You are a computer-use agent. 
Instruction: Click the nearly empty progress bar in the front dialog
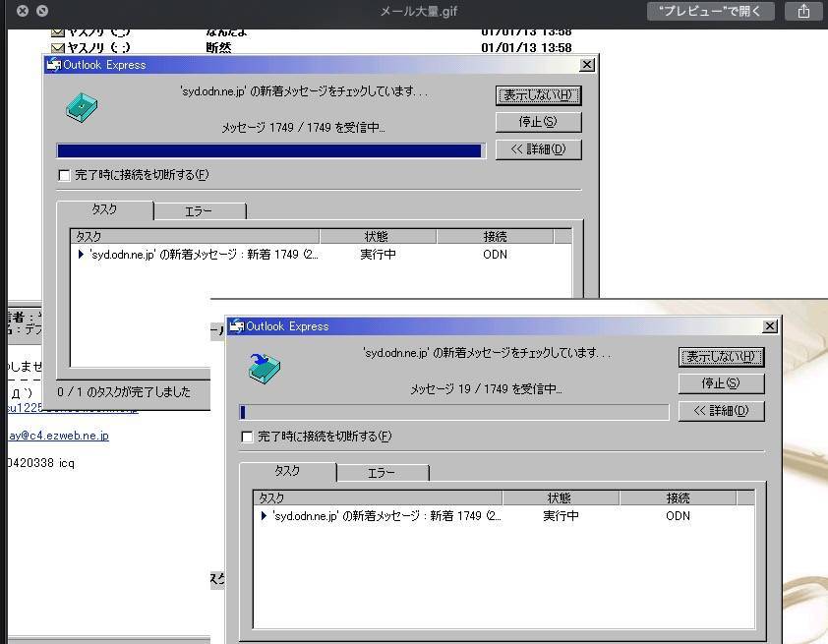[x=454, y=412]
